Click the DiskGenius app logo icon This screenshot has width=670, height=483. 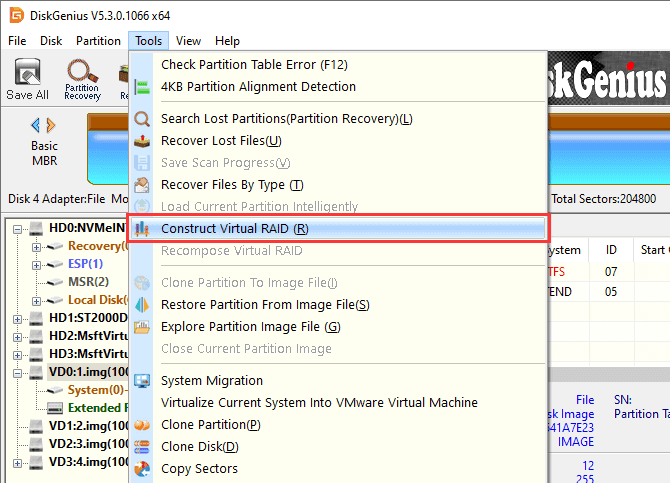17,15
